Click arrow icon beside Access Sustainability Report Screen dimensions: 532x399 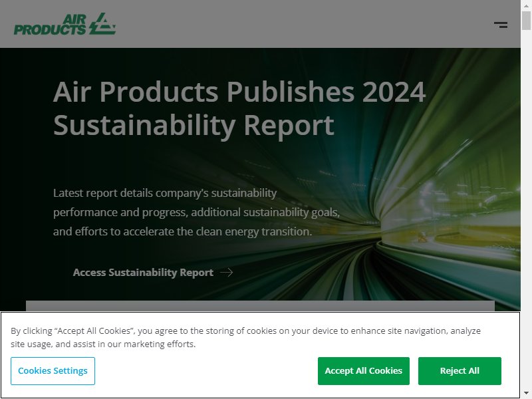[226, 272]
